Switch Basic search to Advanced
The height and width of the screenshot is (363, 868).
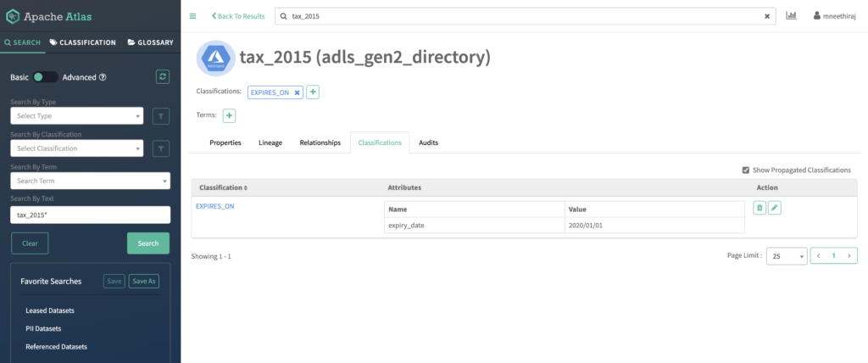click(x=45, y=77)
